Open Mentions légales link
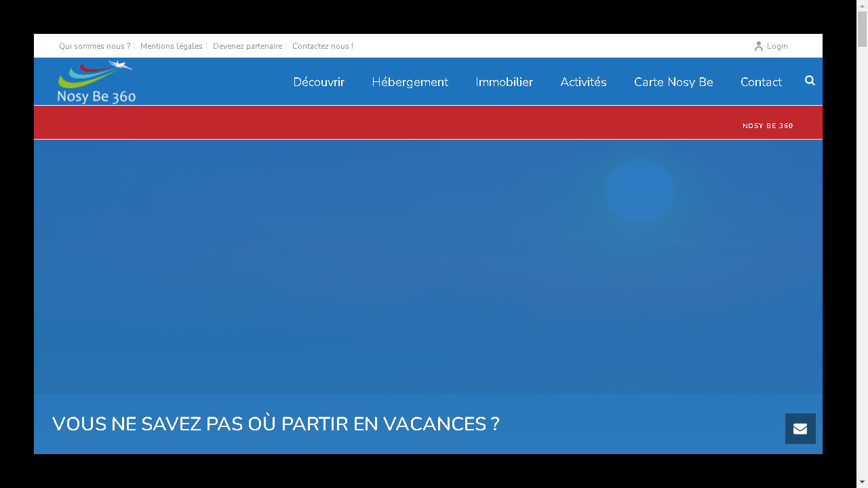 click(172, 46)
